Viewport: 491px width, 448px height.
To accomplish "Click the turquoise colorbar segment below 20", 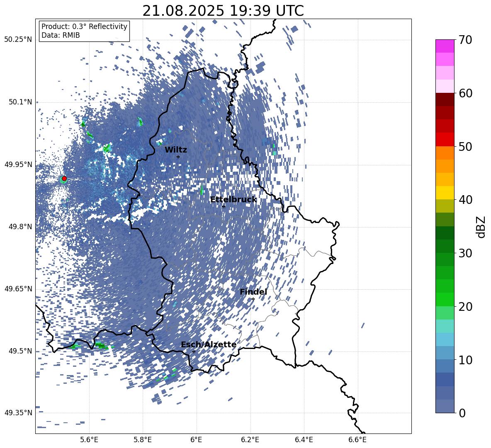I will (445, 326).
